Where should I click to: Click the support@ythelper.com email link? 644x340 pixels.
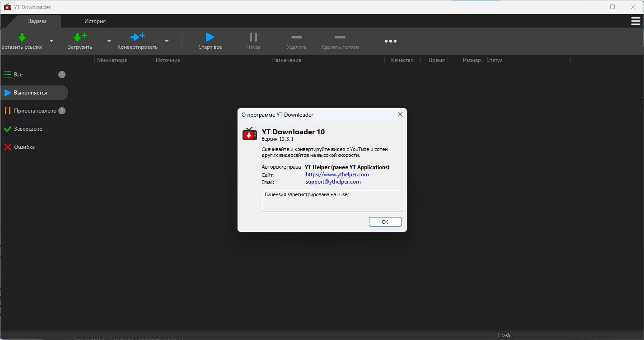click(x=333, y=182)
